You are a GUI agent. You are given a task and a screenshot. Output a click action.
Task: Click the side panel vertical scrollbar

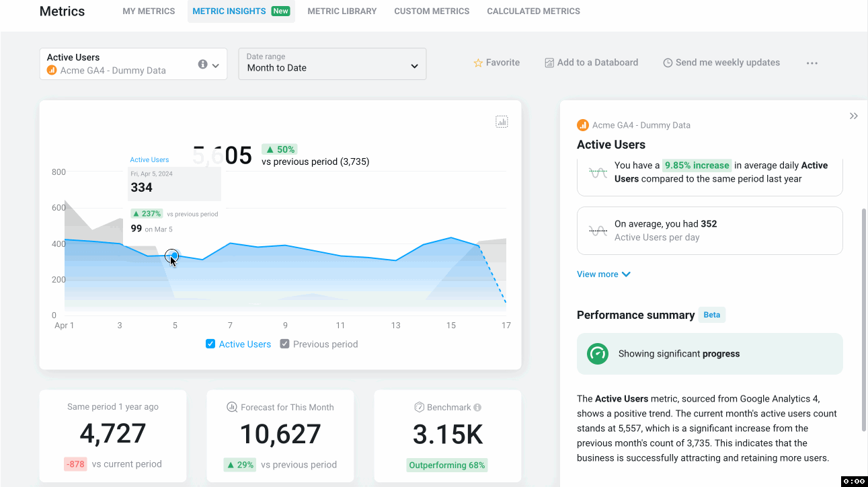864,320
